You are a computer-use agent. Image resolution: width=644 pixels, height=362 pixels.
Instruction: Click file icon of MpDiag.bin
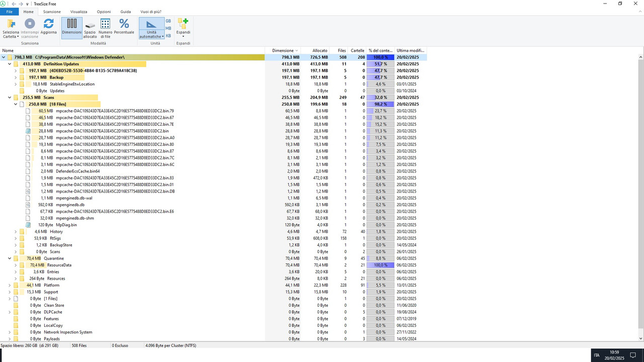coord(28,225)
